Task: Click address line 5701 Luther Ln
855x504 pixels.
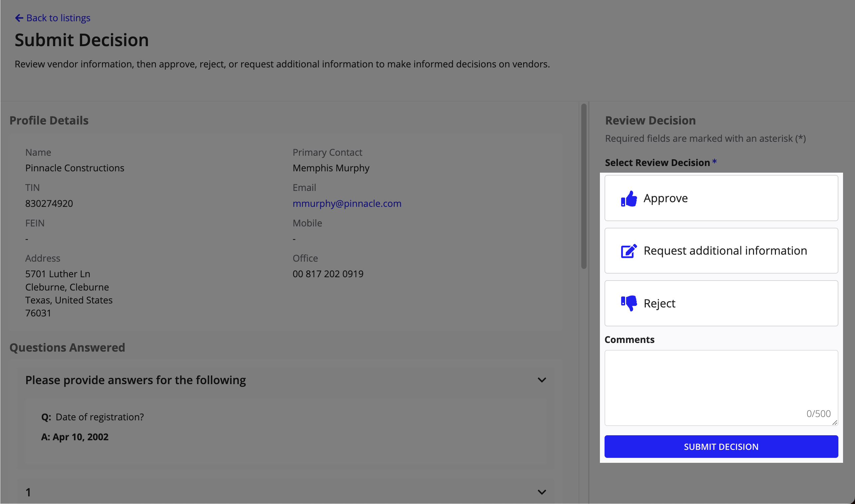Action: (57, 274)
